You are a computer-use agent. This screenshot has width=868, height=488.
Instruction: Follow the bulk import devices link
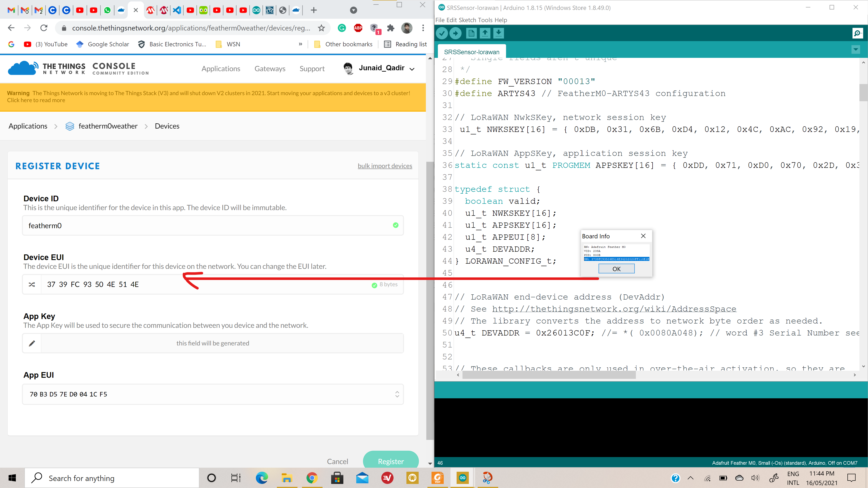click(x=385, y=166)
